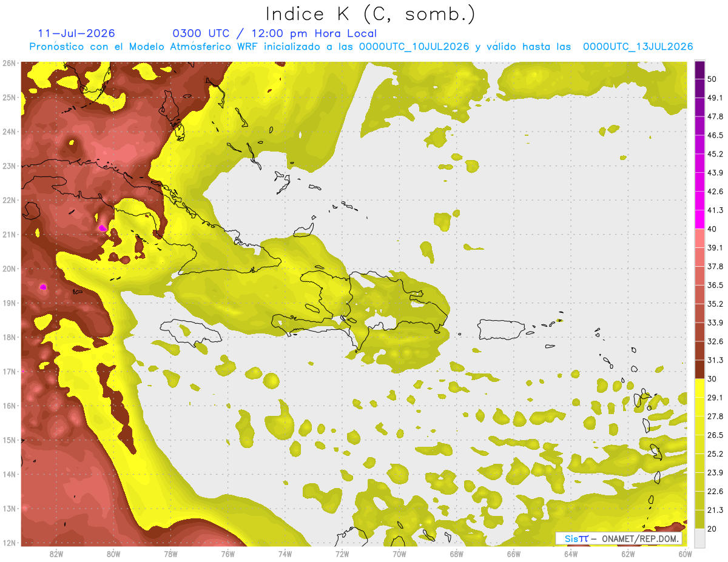Click the '74W' longitude label

285,554
